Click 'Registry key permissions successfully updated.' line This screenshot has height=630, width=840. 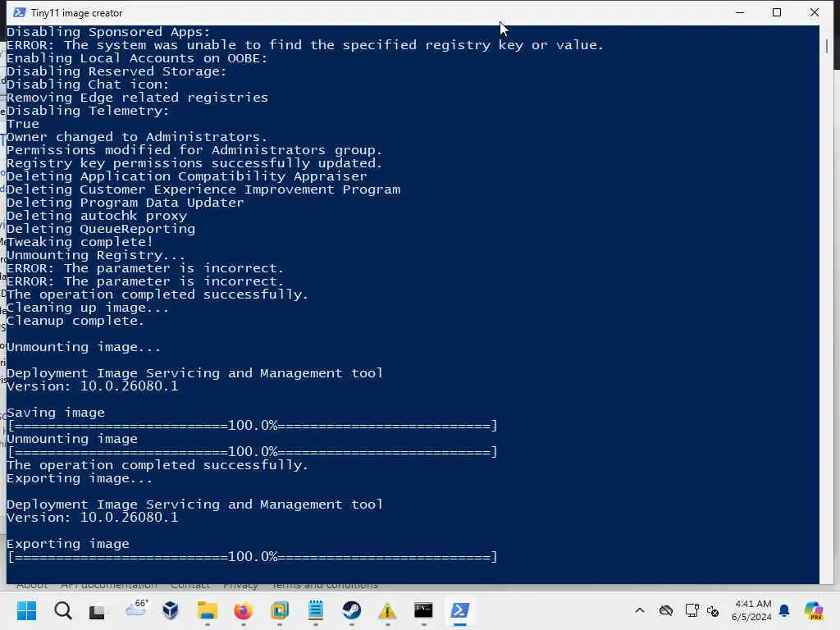(x=194, y=163)
